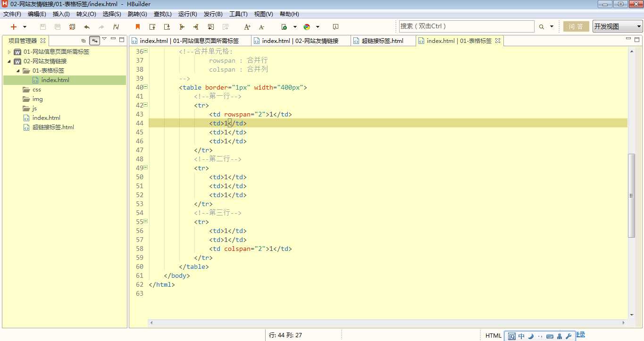Screen dimensions: 644x341
Task: Click the Increase font size A+ icon
Action: 247,27
